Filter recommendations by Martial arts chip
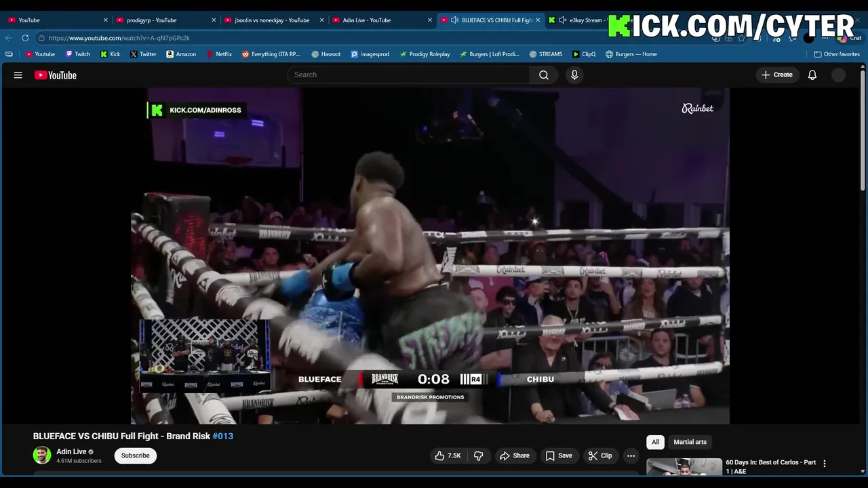The image size is (868, 488). coord(690,442)
